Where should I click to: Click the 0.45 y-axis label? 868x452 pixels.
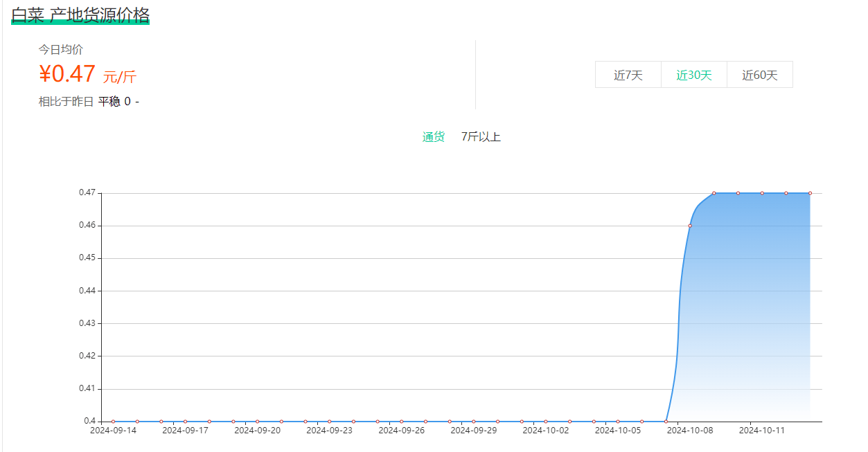[87, 258]
